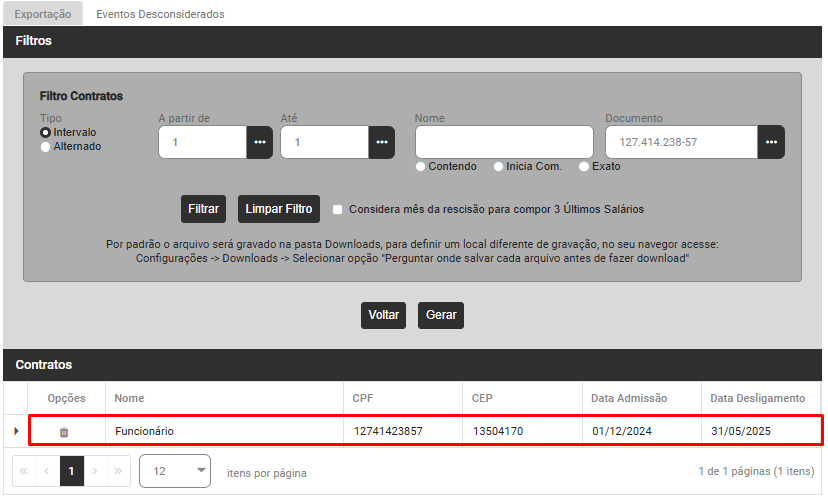Click the Filtrar button
Screen dimensions: 828x497
pos(203,209)
